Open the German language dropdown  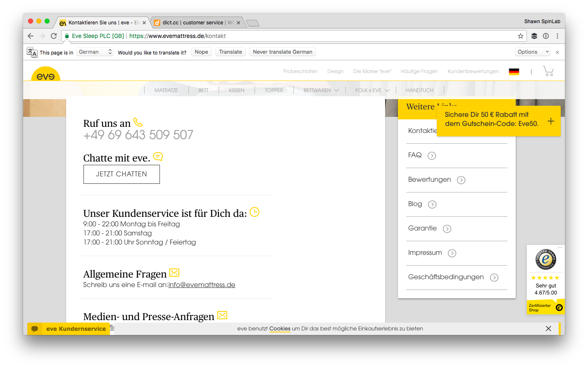(95, 52)
